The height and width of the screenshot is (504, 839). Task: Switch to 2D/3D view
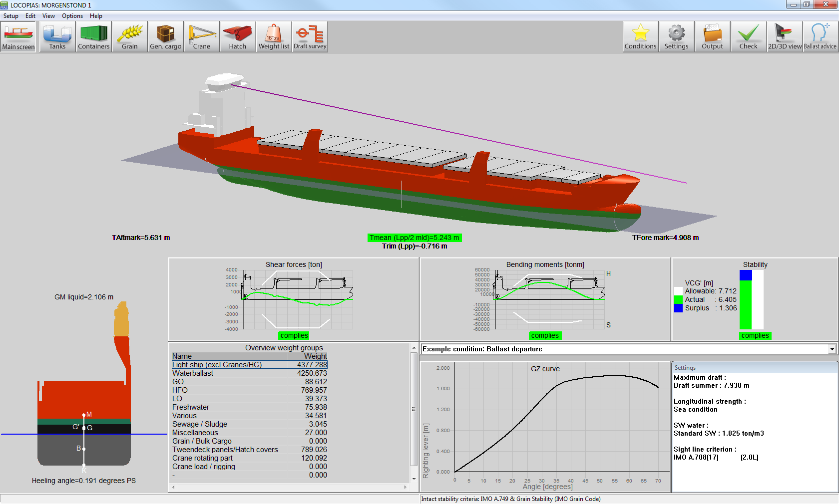point(785,37)
